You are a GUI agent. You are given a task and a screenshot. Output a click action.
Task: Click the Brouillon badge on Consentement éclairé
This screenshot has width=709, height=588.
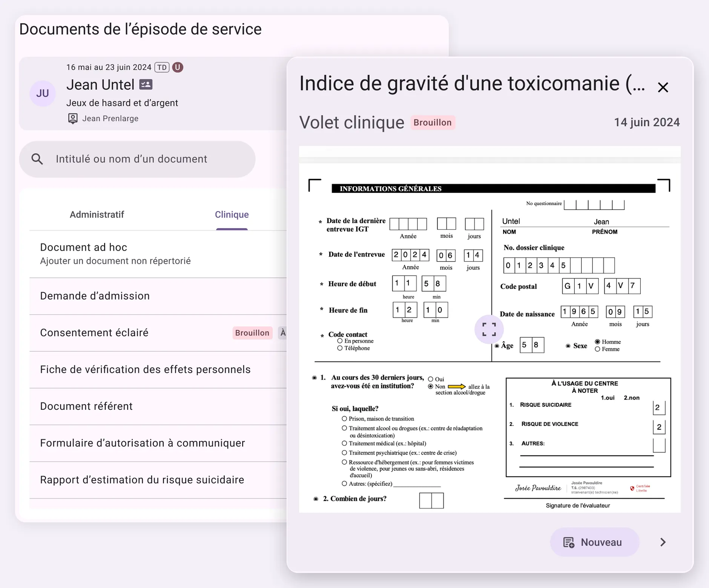point(252,333)
